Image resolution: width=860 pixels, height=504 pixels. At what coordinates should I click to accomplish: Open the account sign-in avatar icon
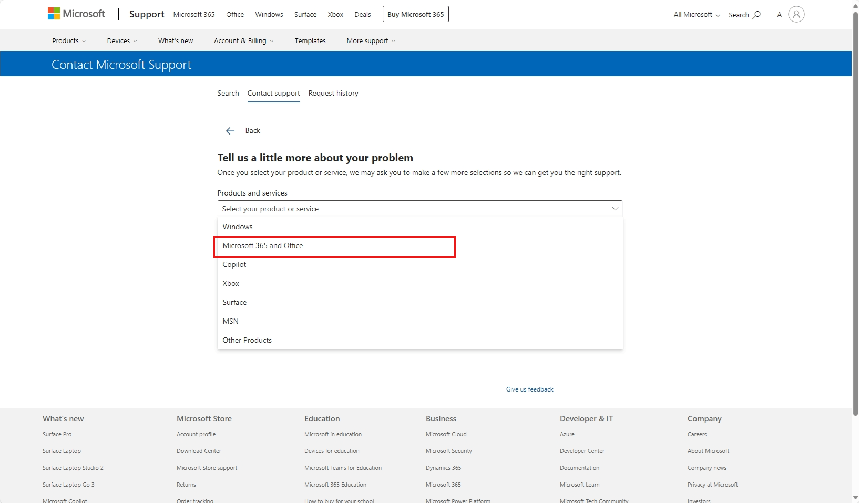[796, 14]
